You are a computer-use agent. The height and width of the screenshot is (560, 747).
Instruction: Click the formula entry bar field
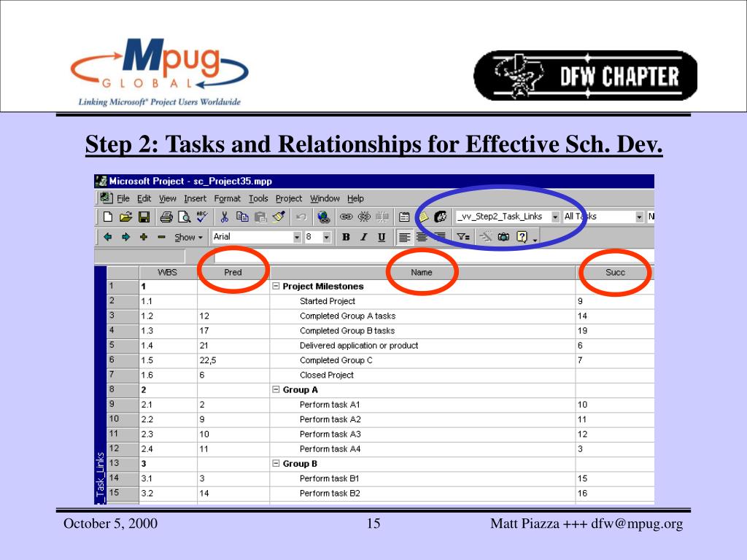point(434,256)
